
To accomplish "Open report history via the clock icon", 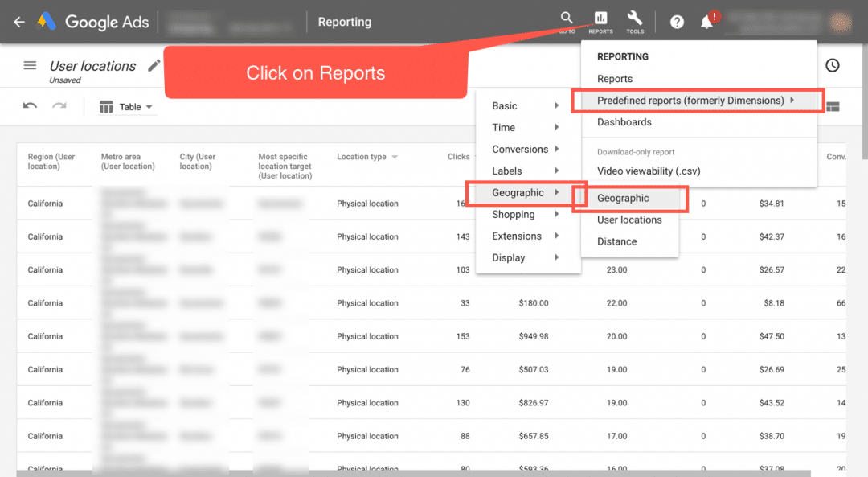I will coord(833,65).
